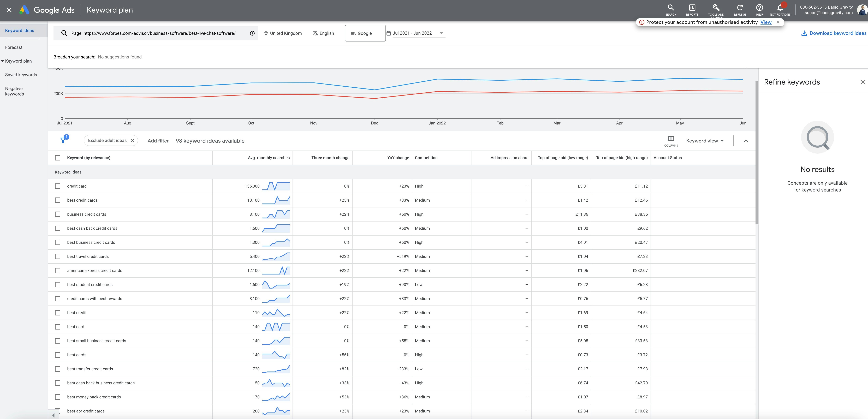Check the 'credit card' keyword checkbox
868x419 pixels.
point(58,186)
